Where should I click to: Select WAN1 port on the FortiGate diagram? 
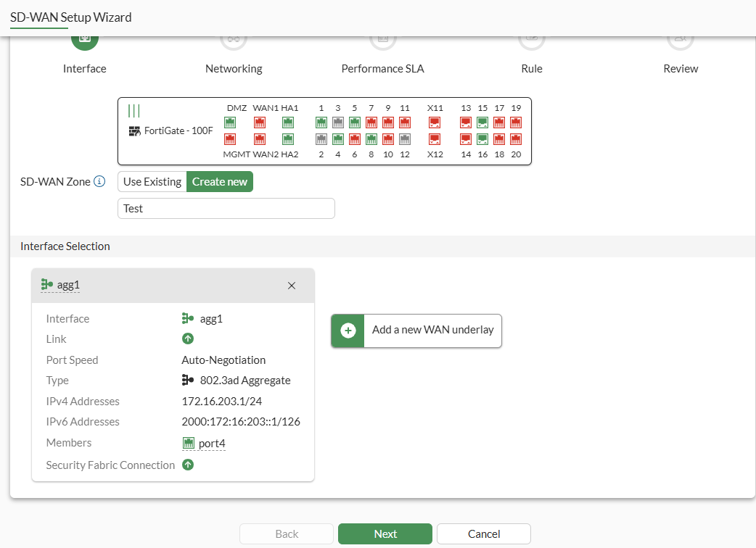(x=259, y=122)
